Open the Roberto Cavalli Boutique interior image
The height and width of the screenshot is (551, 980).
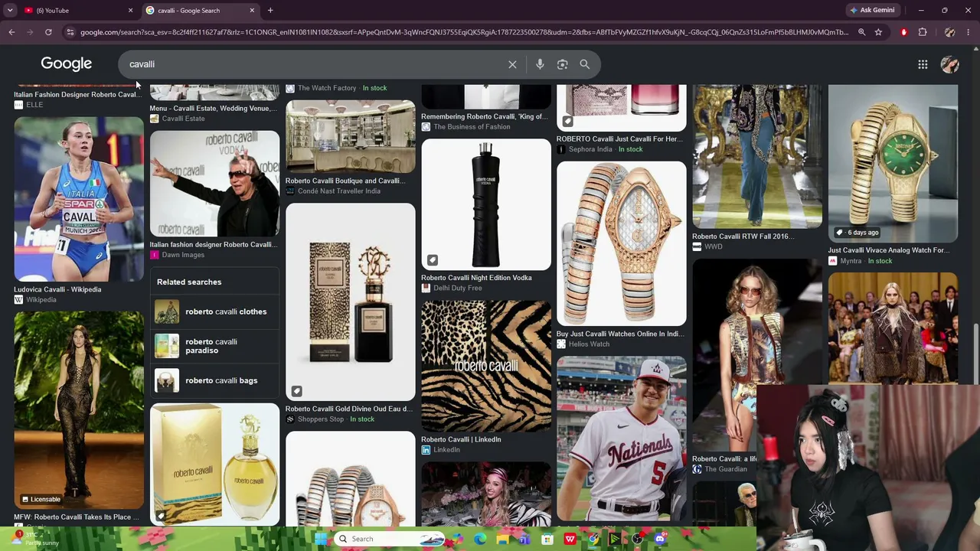(351, 137)
